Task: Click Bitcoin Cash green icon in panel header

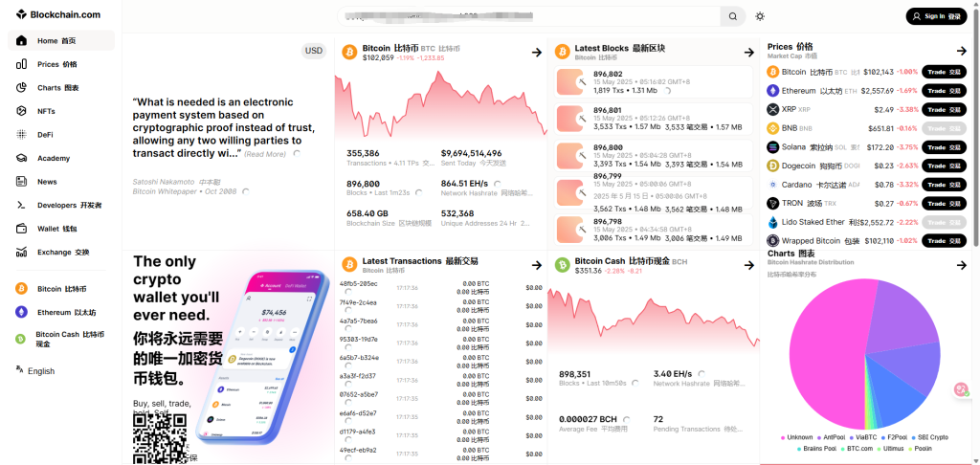Action: (563, 265)
